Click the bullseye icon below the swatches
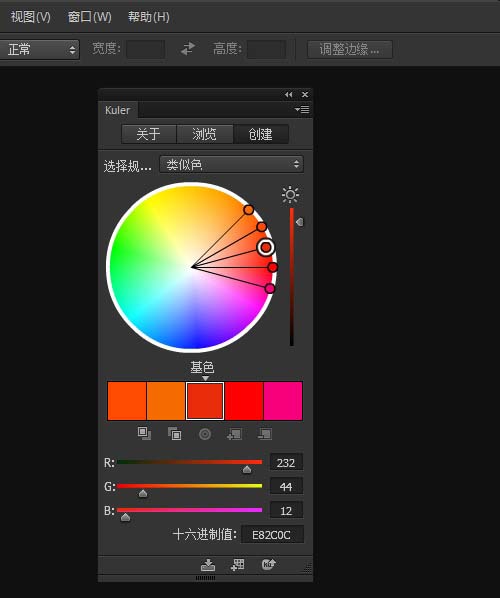 pyautogui.click(x=205, y=434)
